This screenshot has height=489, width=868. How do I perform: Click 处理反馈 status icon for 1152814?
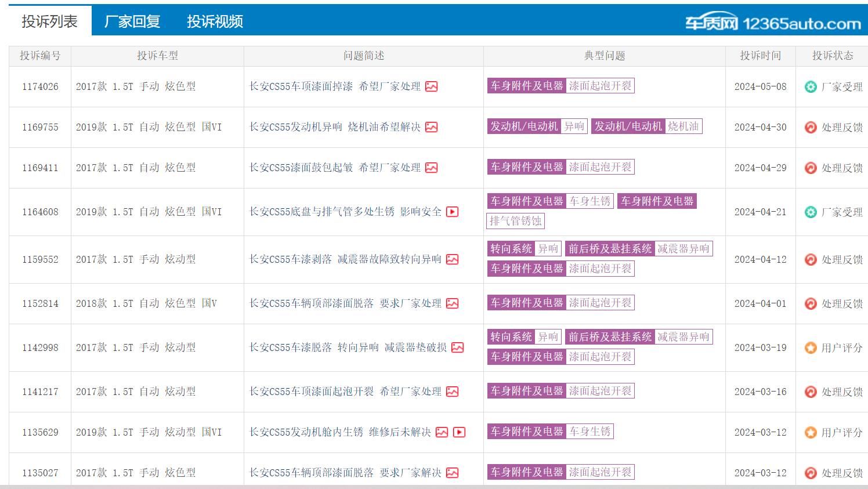(811, 303)
